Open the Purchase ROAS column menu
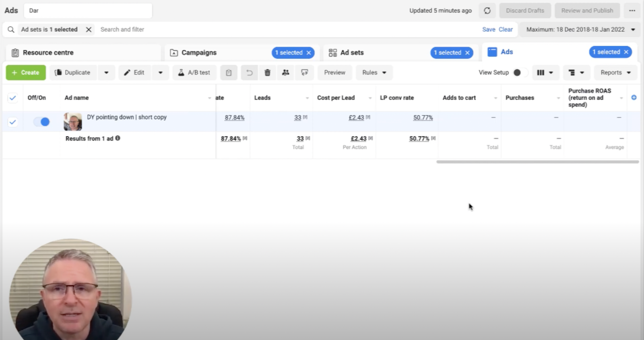Image resolution: width=644 pixels, height=340 pixels. pyautogui.click(x=621, y=98)
